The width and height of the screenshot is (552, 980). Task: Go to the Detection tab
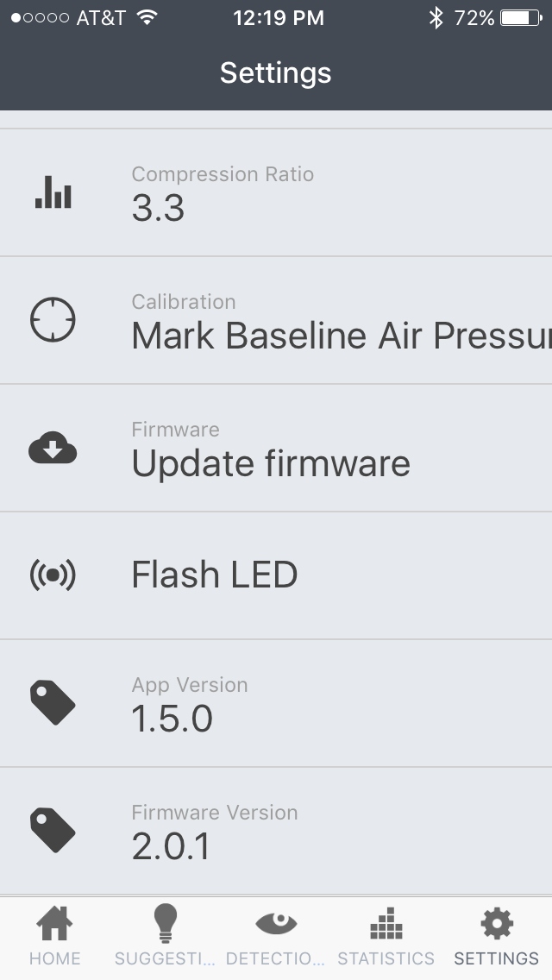tap(275, 937)
